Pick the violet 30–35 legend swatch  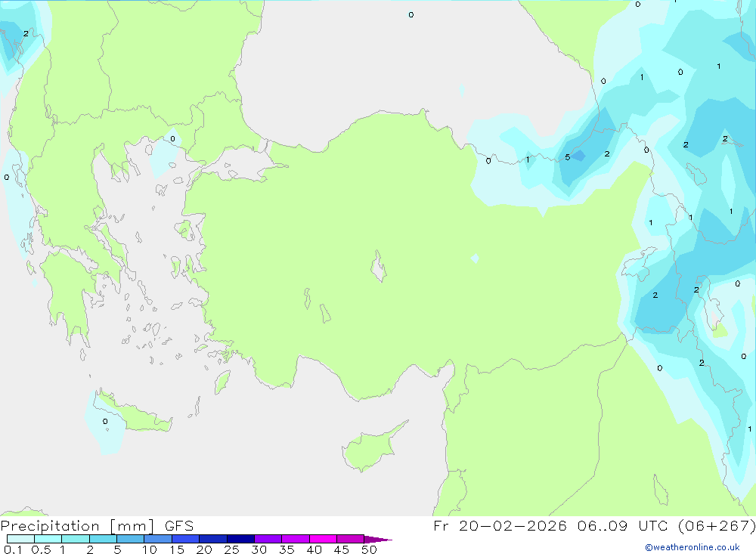pos(268,539)
